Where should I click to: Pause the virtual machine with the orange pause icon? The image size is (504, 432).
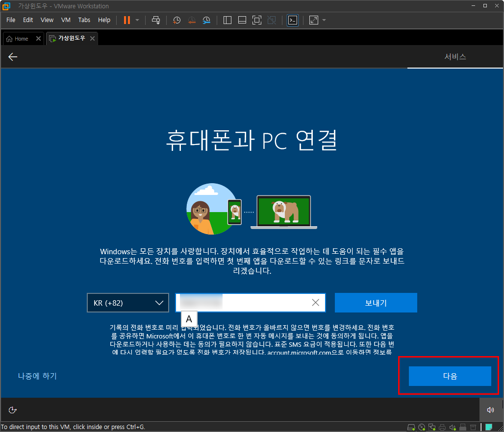tap(127, 20)
